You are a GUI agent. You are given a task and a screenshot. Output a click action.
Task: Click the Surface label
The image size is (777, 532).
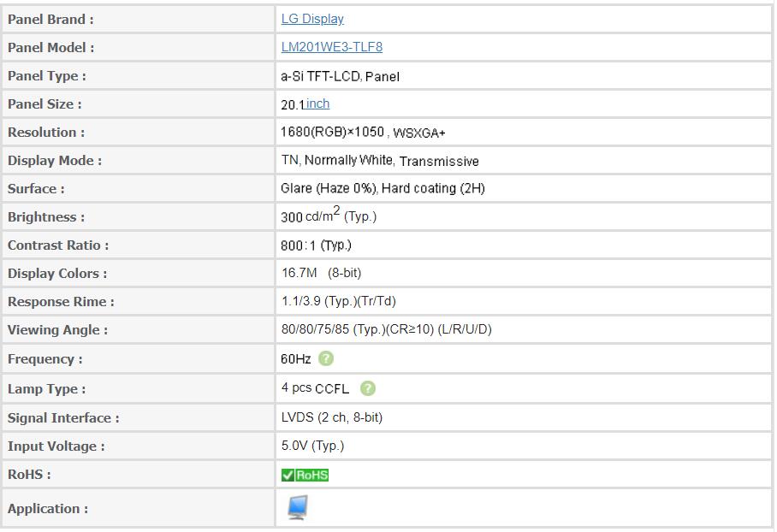pyautogui.click(x=36, y=189)
